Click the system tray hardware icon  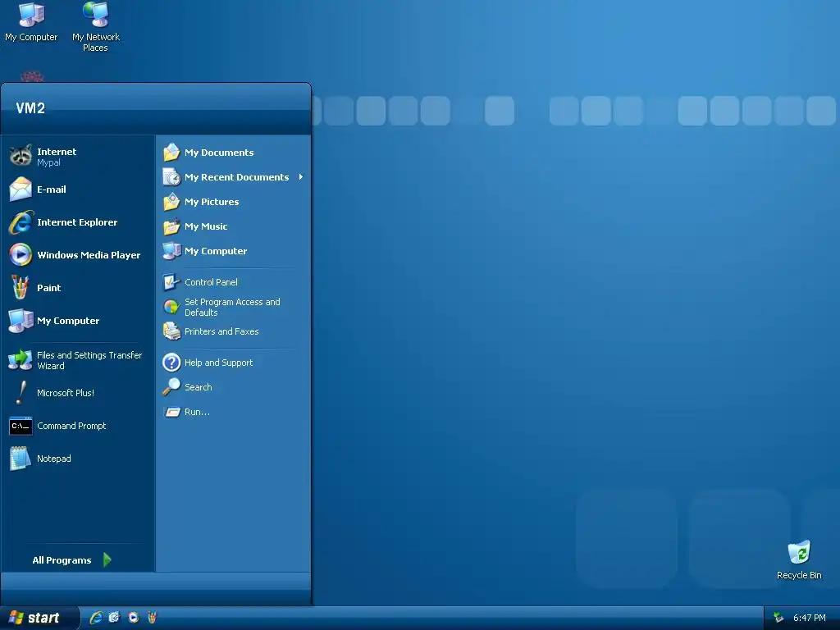point(778,618)
